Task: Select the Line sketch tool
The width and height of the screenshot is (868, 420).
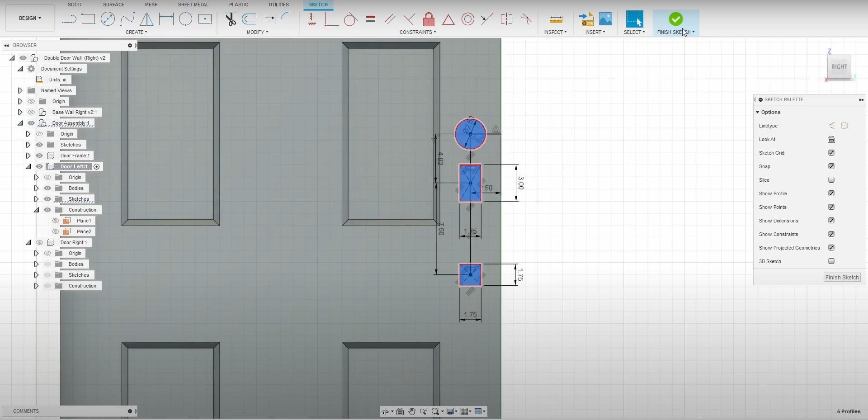Action: tap(69, 19)
